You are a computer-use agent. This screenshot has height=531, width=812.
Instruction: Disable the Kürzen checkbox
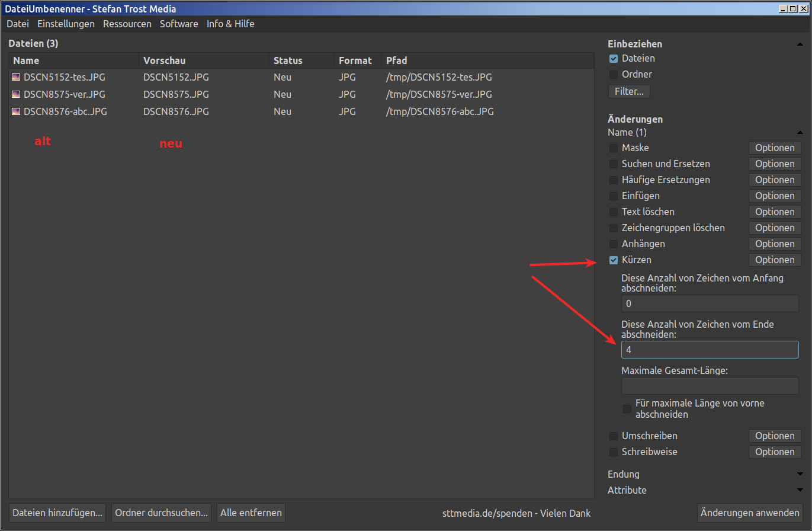point(614,260)
